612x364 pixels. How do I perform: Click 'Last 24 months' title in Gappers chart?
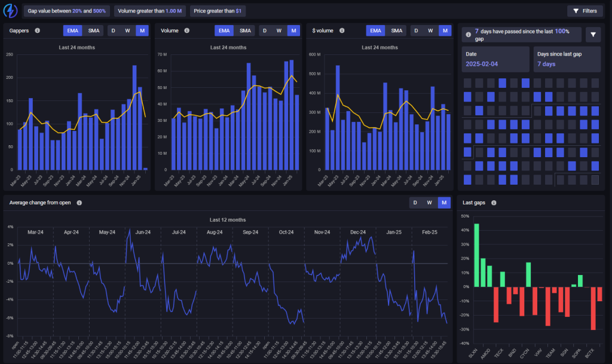click(x=77, y=48)
